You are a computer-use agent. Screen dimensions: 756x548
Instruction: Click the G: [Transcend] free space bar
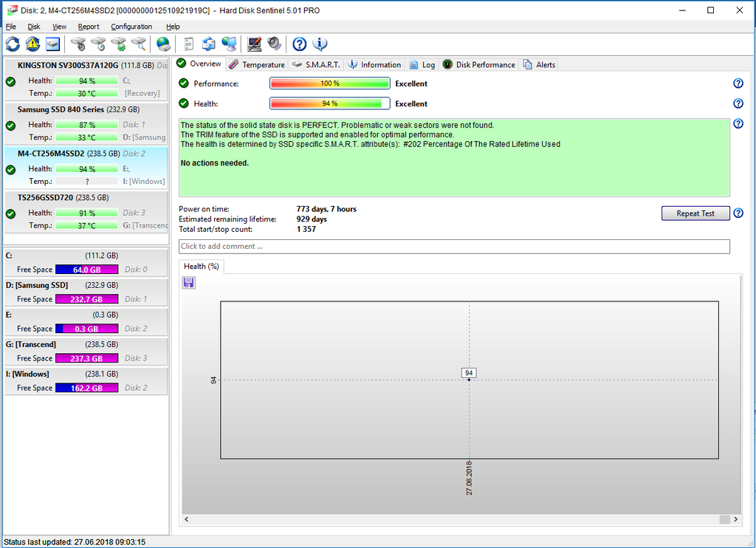86,358
